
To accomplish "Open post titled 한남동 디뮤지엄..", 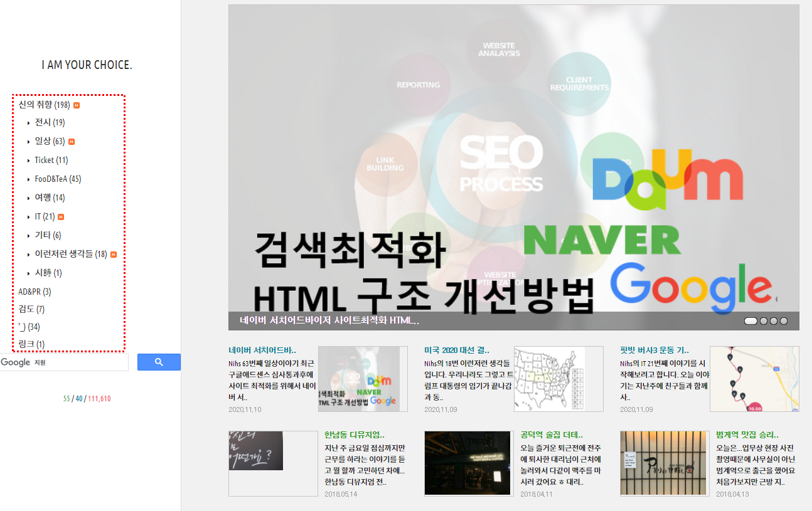I will point(355,435).
